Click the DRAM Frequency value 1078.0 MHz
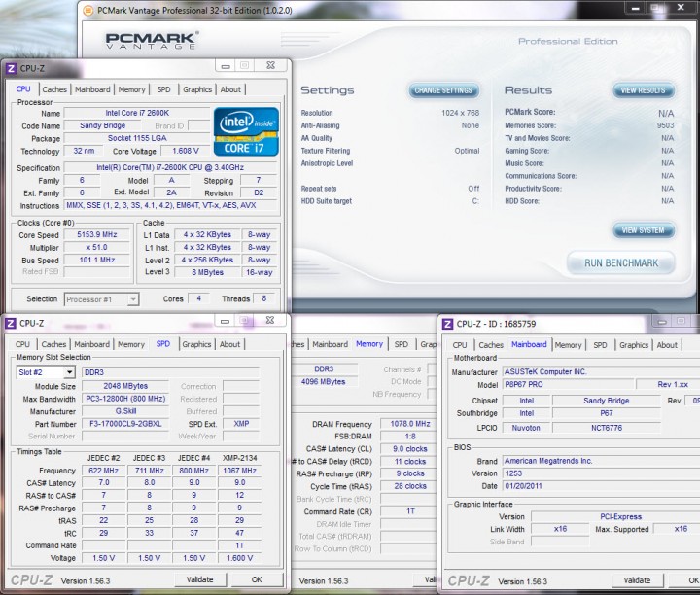 [410, 424]
